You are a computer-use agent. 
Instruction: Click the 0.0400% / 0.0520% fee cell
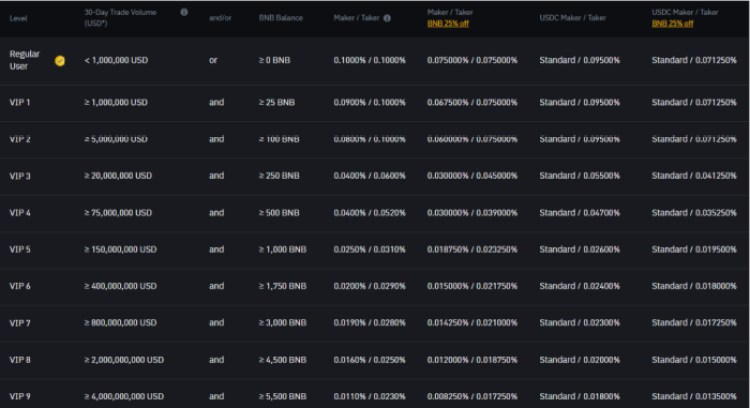click(370, 213)
